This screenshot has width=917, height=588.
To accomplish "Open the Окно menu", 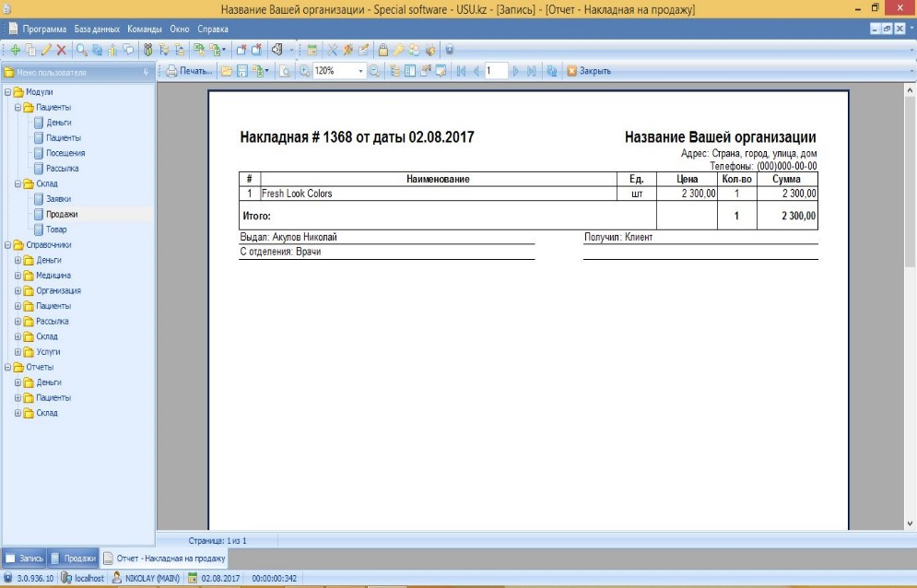I will (x=180, y=29).
